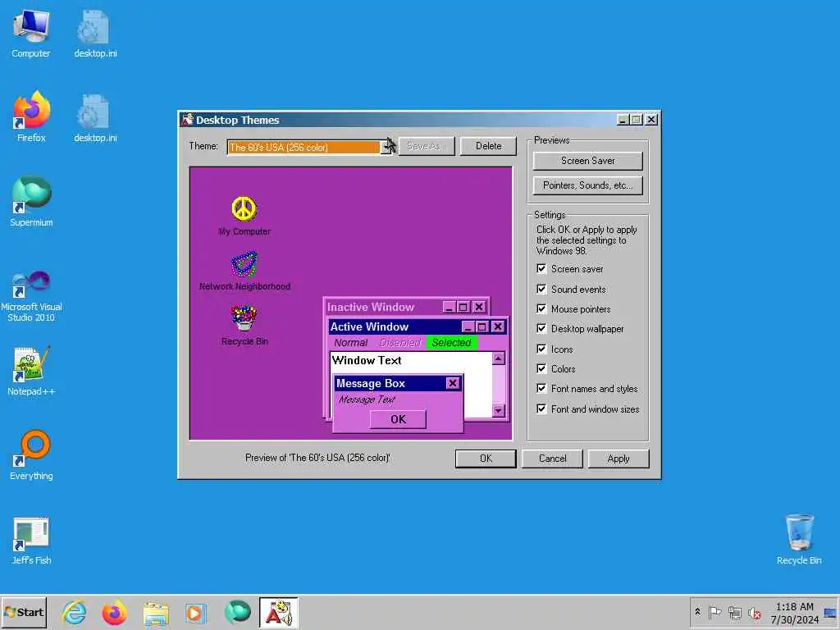Select the Everything desktop shortcut
The height and width of the screenshot is (630, 840).
pyautogui.click(x=31, y=454)
